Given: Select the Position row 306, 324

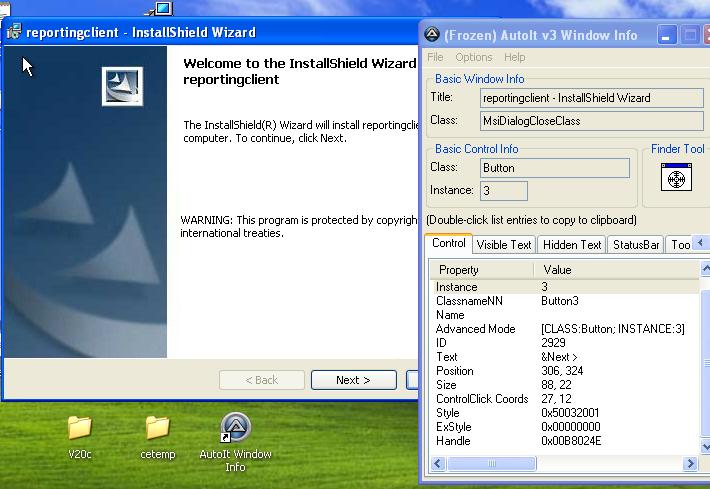Looking at the screenshot, I should pos(564,371).
